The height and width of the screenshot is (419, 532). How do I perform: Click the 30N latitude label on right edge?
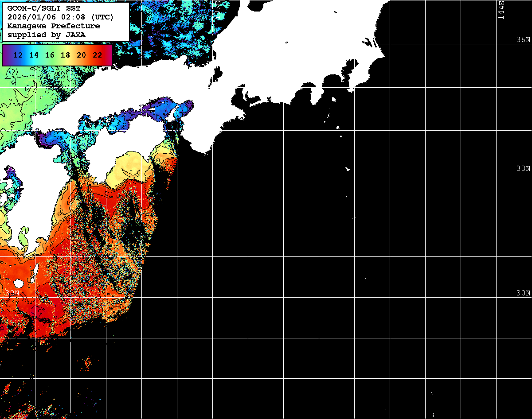(523, 293)
